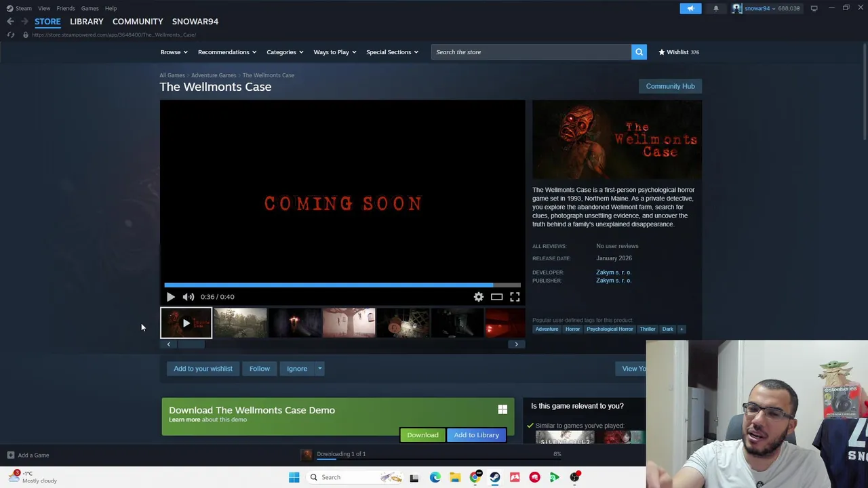Open the notifications bell
This screenshot has width=868, height=488.
[x=715, y=8]
